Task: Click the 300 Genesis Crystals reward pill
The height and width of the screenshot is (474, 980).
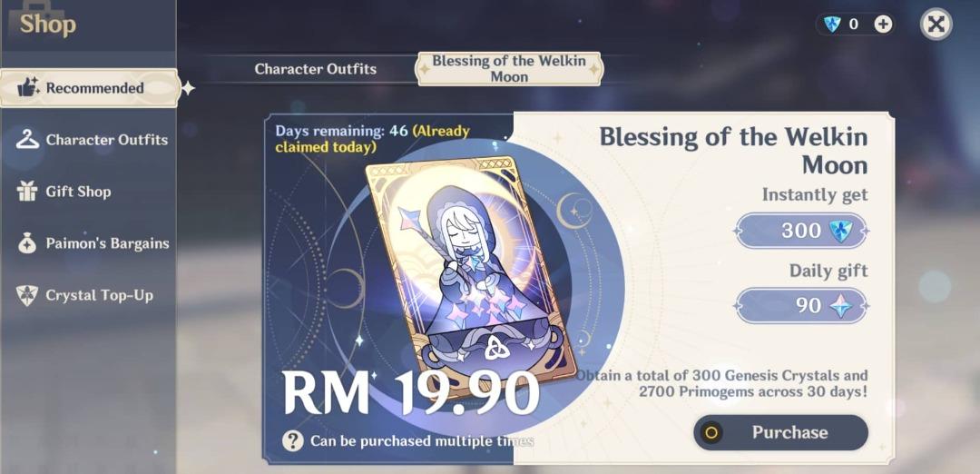Action: (801, 231)
